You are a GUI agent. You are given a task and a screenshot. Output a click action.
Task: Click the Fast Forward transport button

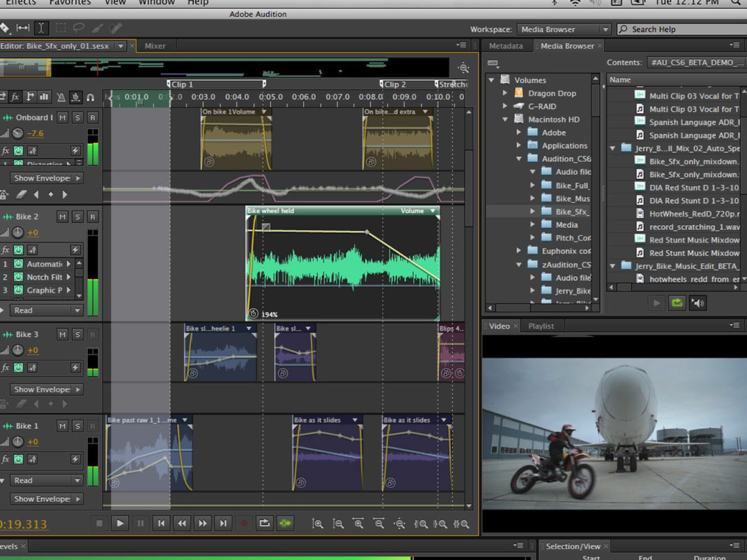click(x=202, y=523)
